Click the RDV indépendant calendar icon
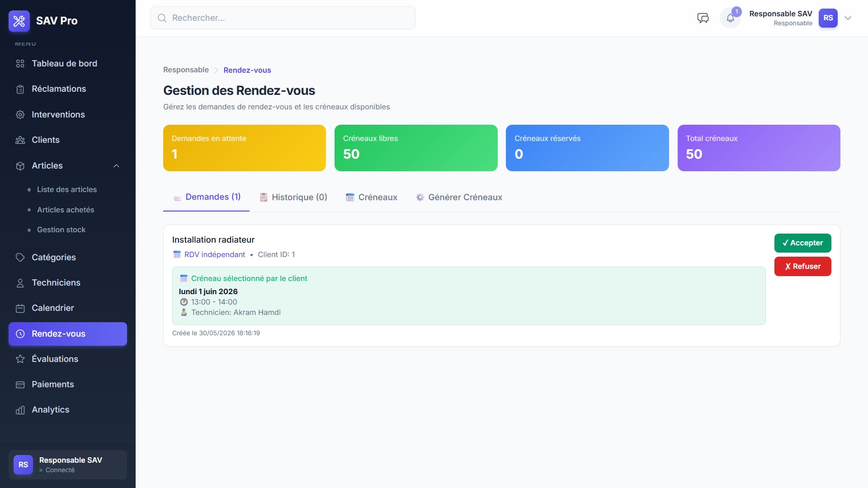The image size is (868, 488). [177, 255]
